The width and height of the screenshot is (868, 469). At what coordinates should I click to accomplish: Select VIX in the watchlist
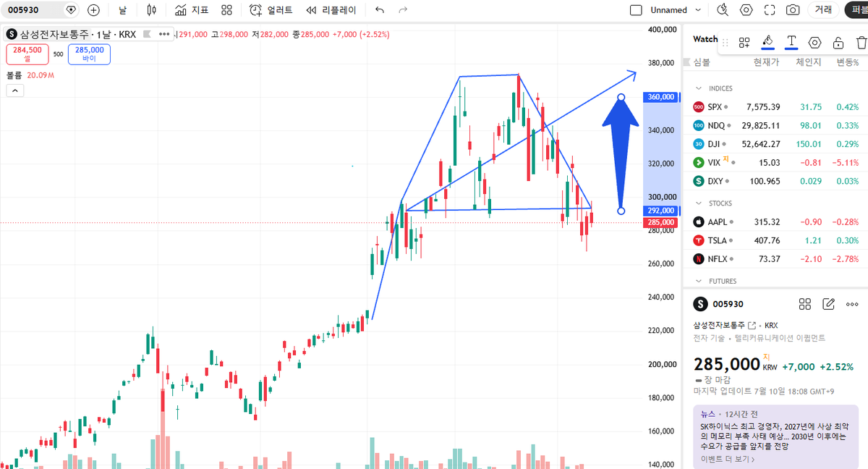(775, 162)
